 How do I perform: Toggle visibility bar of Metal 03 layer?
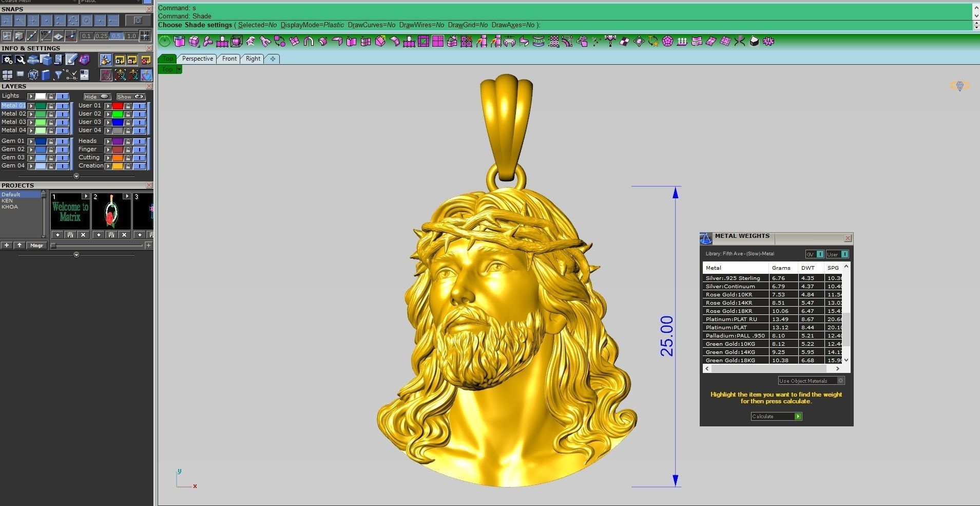click(63, 122)
